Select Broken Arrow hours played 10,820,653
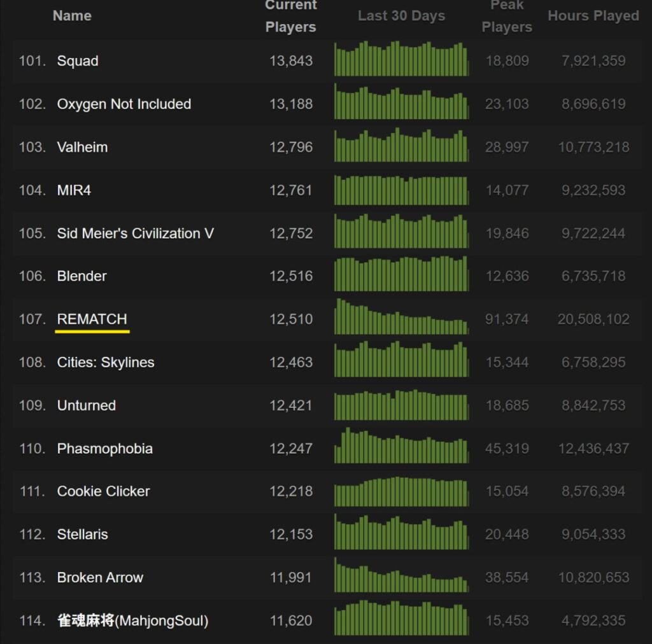652x644 pixels. tap(593, 578)
